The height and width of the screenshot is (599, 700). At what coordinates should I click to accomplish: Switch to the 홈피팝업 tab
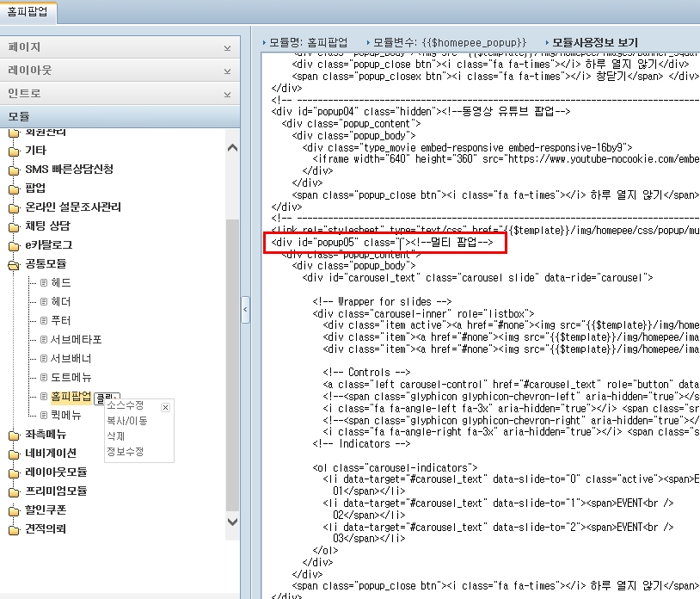coord(29,14)
